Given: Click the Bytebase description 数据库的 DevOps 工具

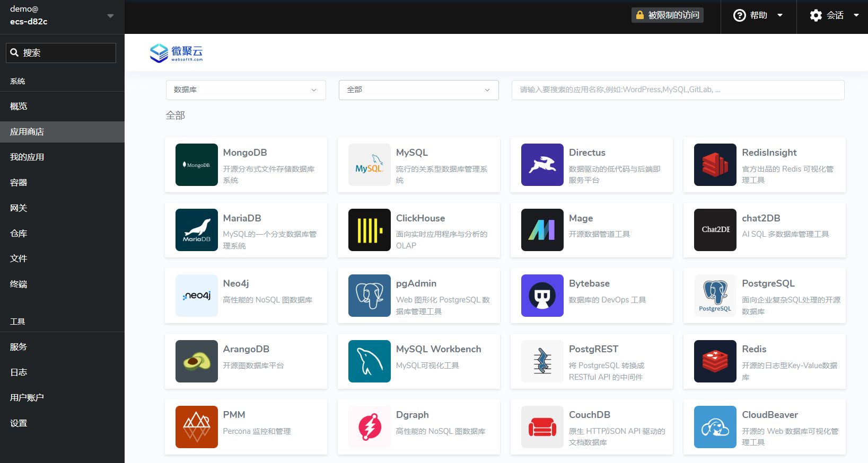Looking at the screenshot, I should pos(608,300).
